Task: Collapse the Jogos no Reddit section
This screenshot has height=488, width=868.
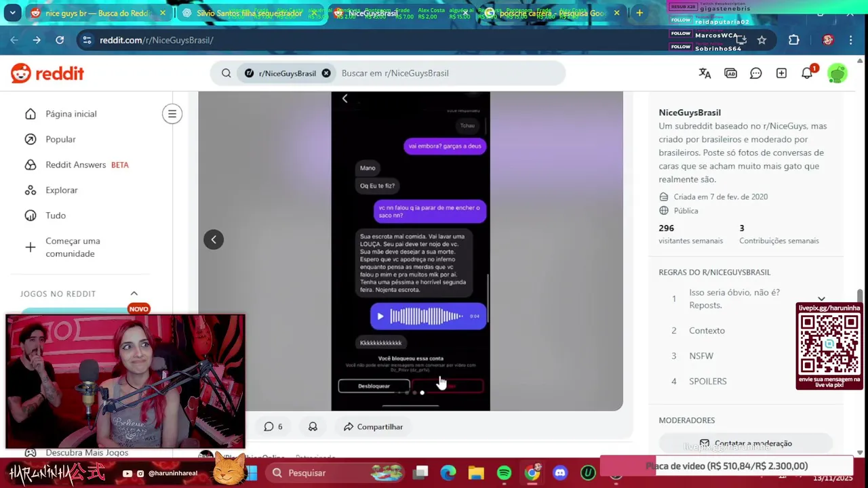Action: point(134,293)
